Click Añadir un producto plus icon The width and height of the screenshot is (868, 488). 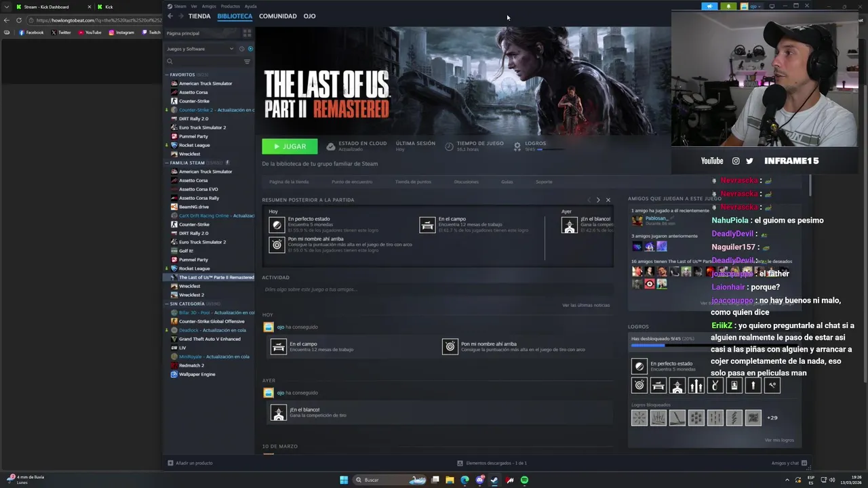(x=170, y=463)
